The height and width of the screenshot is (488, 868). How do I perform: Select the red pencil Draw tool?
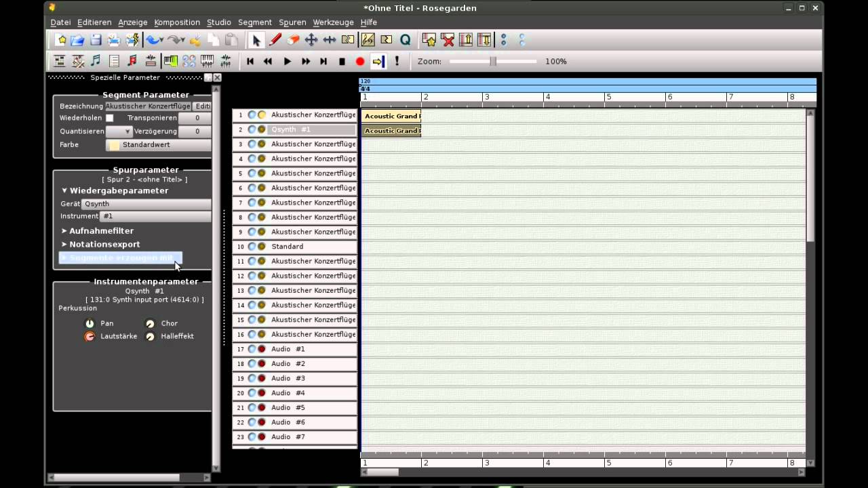(x=275, y=40)
